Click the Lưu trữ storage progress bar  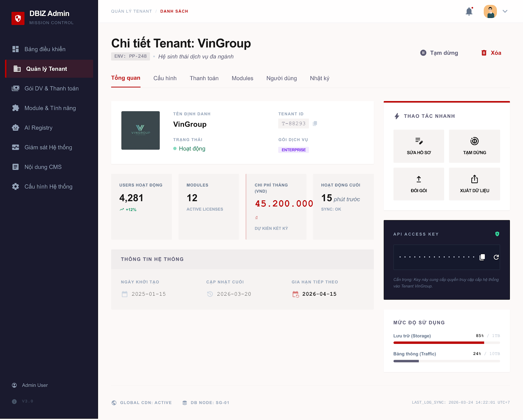click(x=447, y=343)
